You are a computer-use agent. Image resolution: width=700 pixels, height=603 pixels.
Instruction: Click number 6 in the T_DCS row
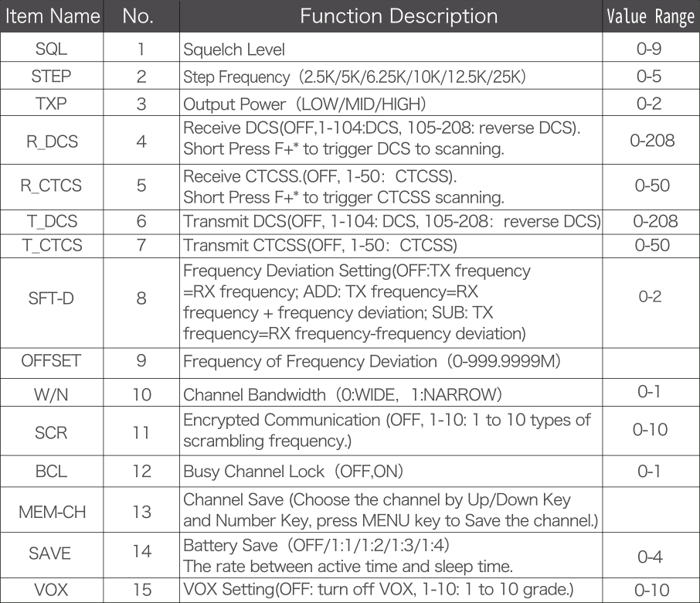[141, 221]
